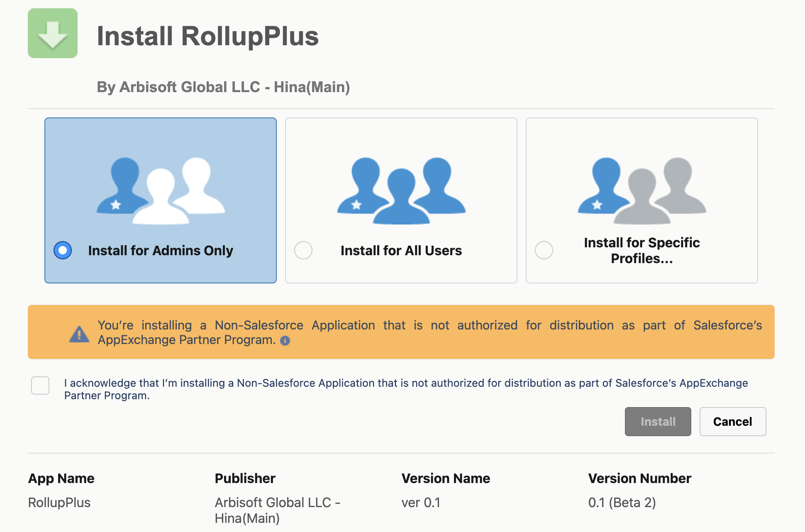805x532 pixels.
Task: Click the Arbisoft Global LLC publisher value
Action: coord(278,510)
